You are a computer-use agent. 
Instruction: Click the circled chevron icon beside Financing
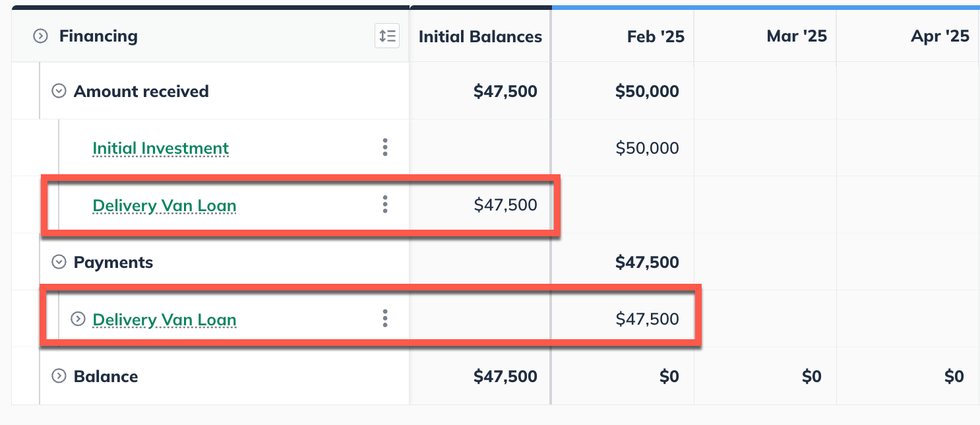(x=40, y=36)
